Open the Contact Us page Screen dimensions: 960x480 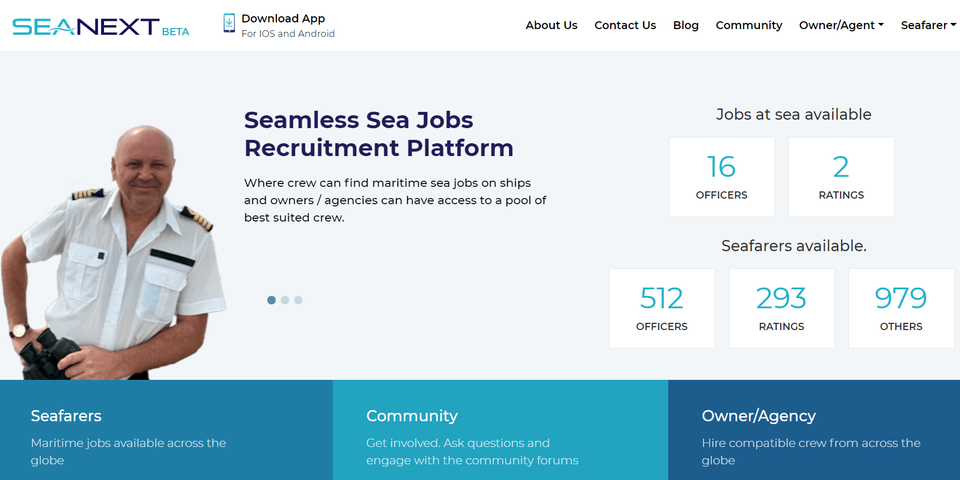tap(625, 25)
